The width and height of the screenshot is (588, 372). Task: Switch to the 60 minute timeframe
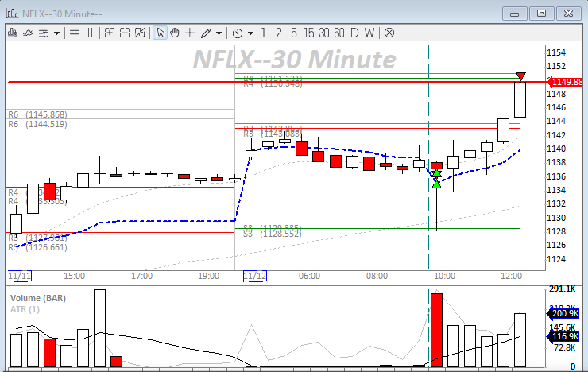point(339,33)
